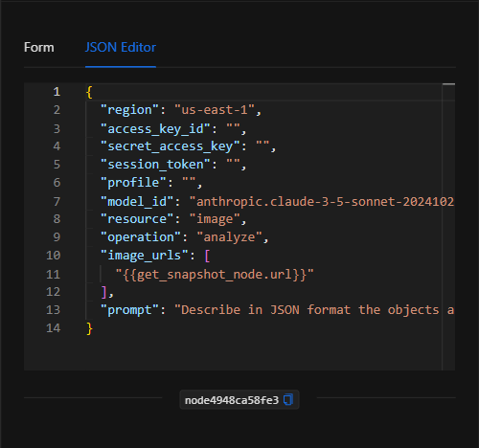Click the "access_key_id" key
479x448 pixels.
click(x=155, y=129)
